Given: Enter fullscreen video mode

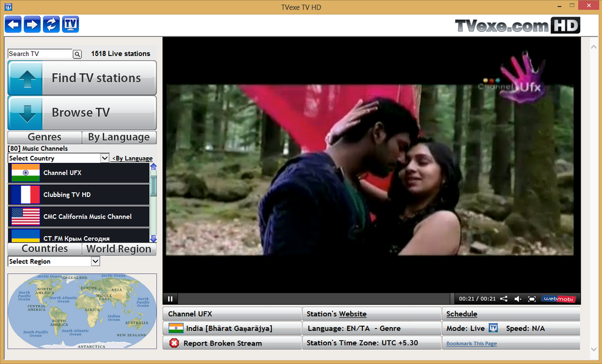Looking at the screenshot, I should click(x=532, y=299).
